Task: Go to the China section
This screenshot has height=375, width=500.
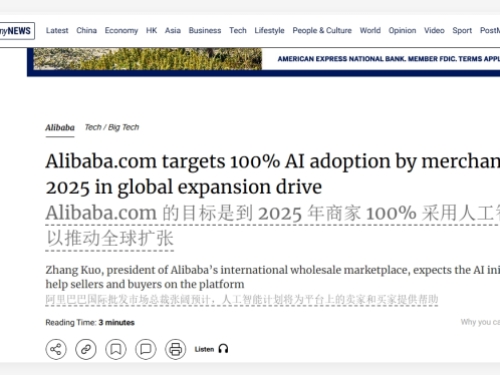Action: pos(87,30)
